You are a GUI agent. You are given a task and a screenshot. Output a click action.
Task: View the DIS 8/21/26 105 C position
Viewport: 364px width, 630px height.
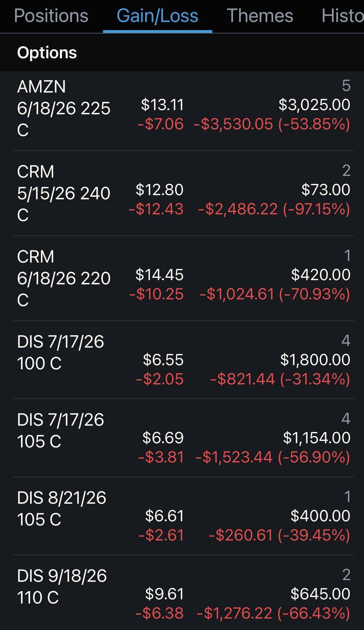pos(61,509)
